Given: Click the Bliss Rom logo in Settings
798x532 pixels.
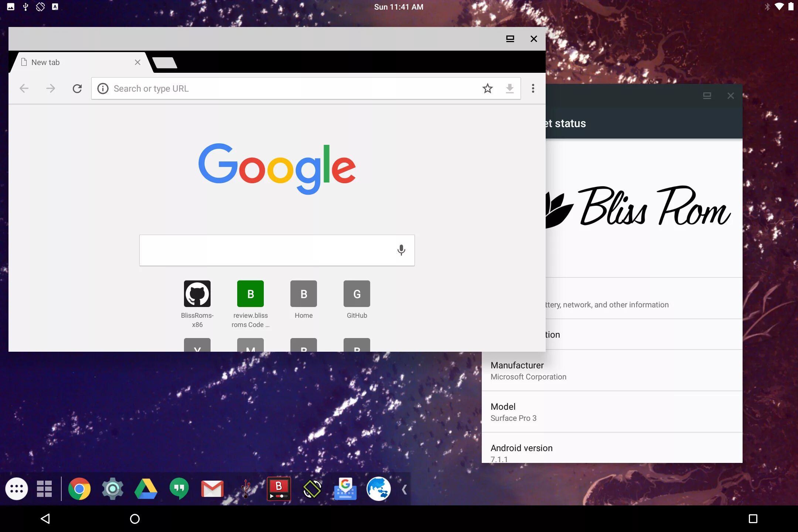Looking at the screenshot, I should point(638,207).
